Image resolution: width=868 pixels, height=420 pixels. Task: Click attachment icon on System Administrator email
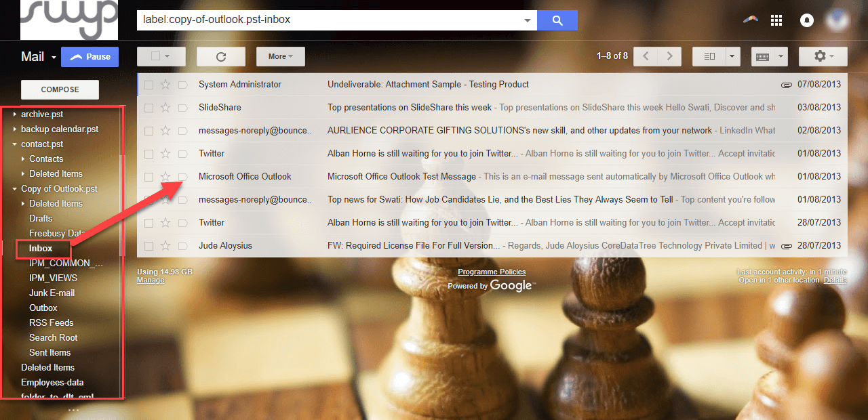(787, 85)
